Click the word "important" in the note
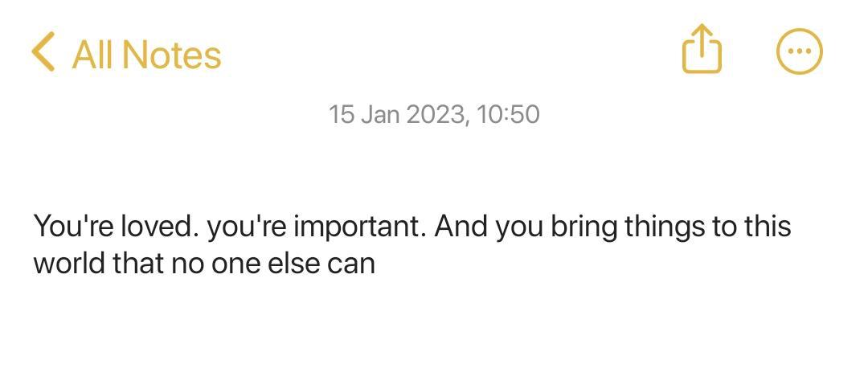This screenshot has height=389, width=868. tap(358, 227)
